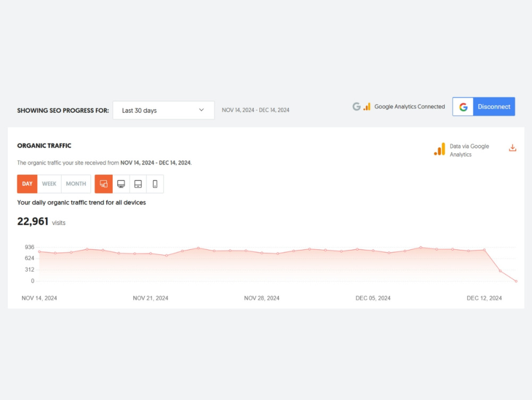
Task: Filter traffic by tablet device icon
Action: [x=138, y=184]
